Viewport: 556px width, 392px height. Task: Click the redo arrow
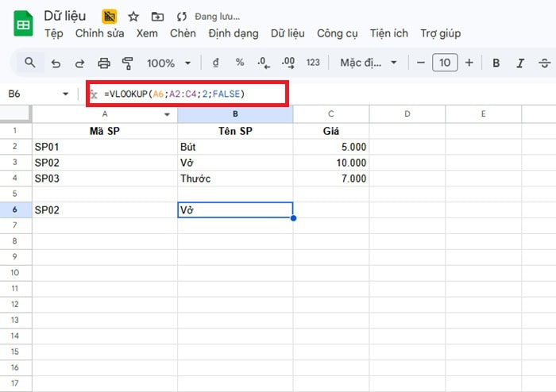pos(79,63)
